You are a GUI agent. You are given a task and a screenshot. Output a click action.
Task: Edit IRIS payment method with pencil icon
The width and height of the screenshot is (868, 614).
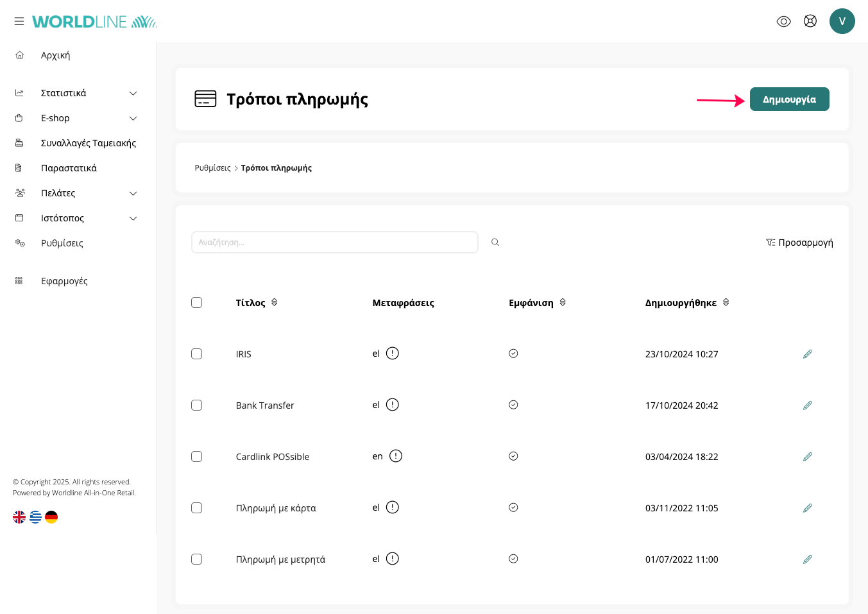tap(808, 354)
